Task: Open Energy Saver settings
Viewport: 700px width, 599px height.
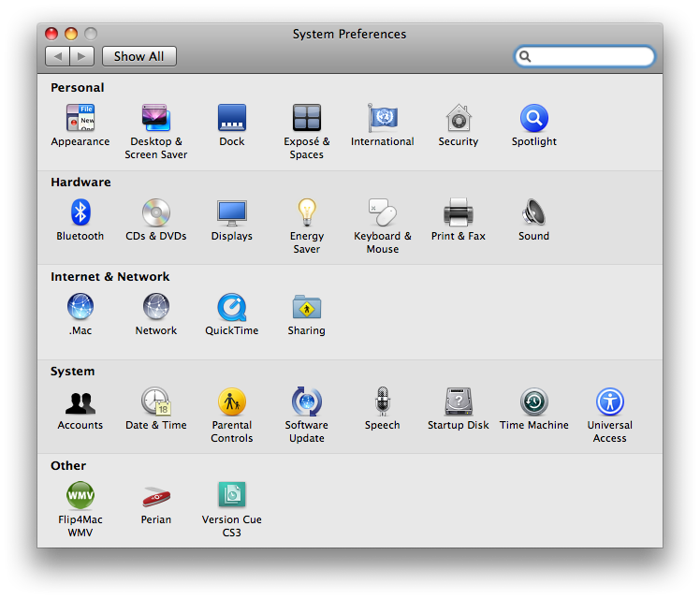Action: pyautogui.click(x=307, y=213)
